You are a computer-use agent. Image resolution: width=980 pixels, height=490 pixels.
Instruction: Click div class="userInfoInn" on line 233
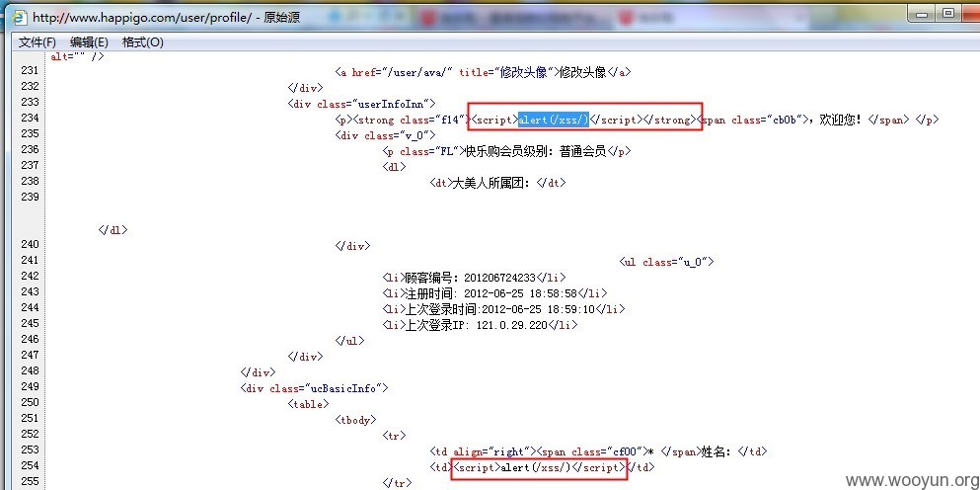[361, 104]
